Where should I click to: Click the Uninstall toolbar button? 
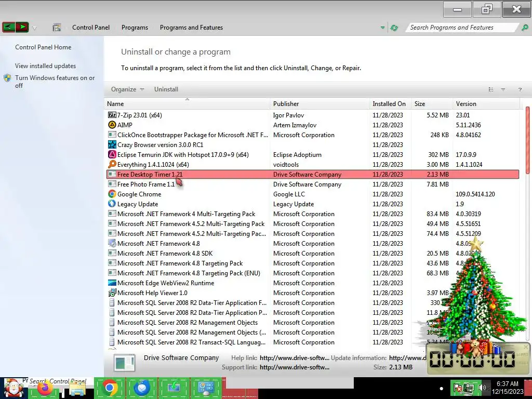coord(166,89)
